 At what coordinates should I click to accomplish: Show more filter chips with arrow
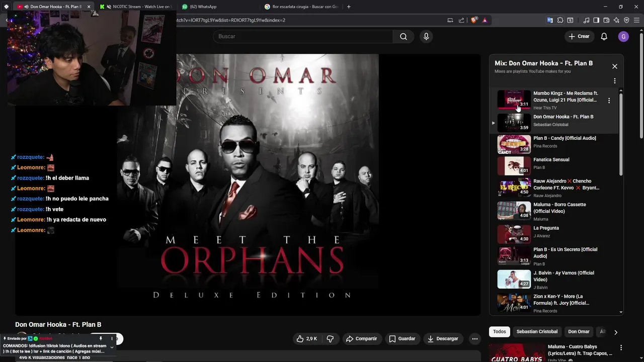point(615,332)
